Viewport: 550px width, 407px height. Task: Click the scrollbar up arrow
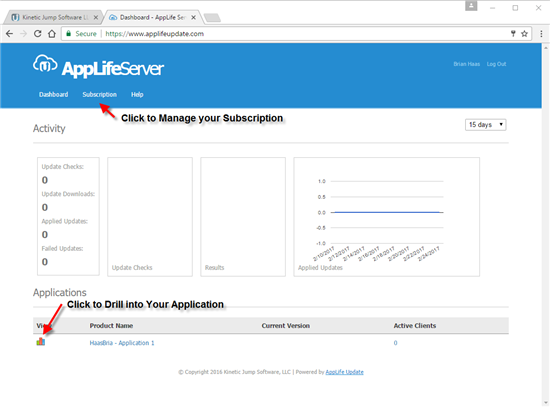(546, 47)
